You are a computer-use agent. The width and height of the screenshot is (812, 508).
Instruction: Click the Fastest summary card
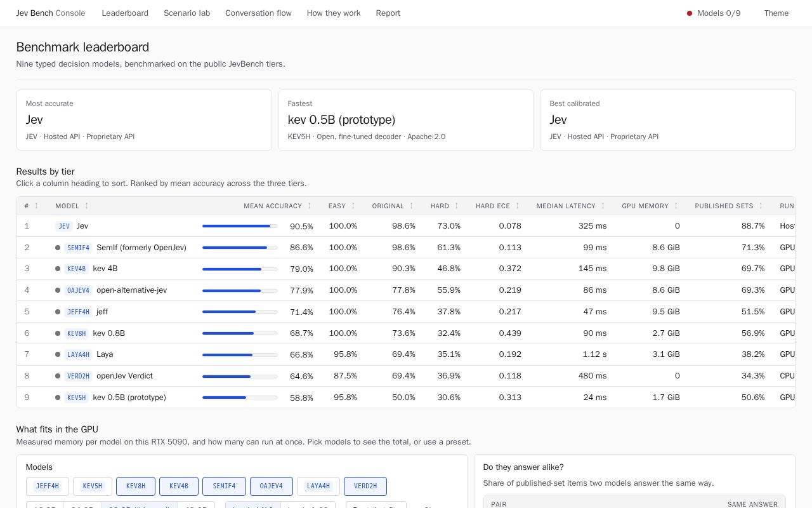[x=406, y=120]
